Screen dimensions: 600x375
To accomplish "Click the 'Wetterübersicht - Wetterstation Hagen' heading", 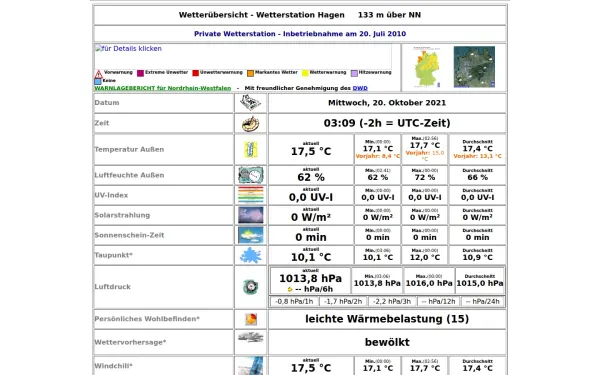I will 262,15.
